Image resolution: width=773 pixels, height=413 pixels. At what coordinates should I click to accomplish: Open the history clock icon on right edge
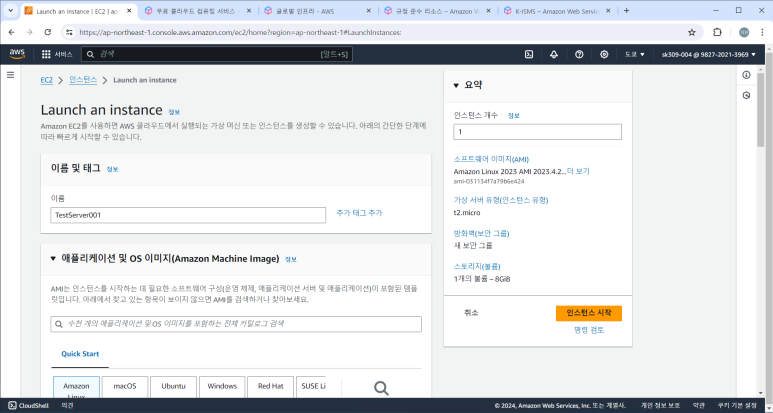click(746, 95)
